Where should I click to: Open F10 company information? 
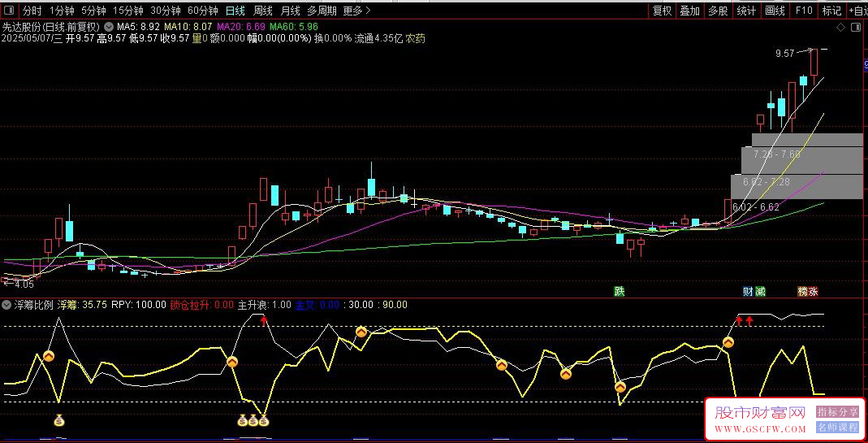coord(804,10)
